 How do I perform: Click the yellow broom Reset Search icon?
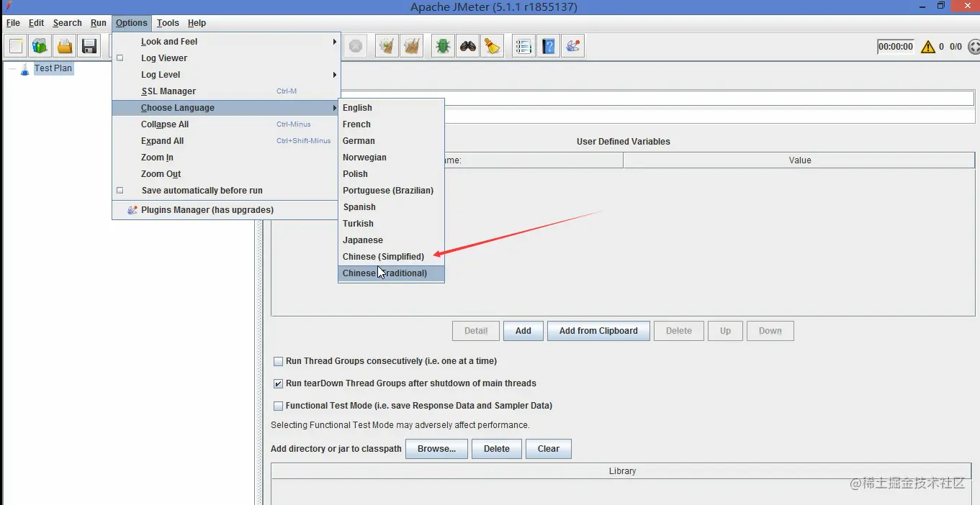click(x=493, y=47)
